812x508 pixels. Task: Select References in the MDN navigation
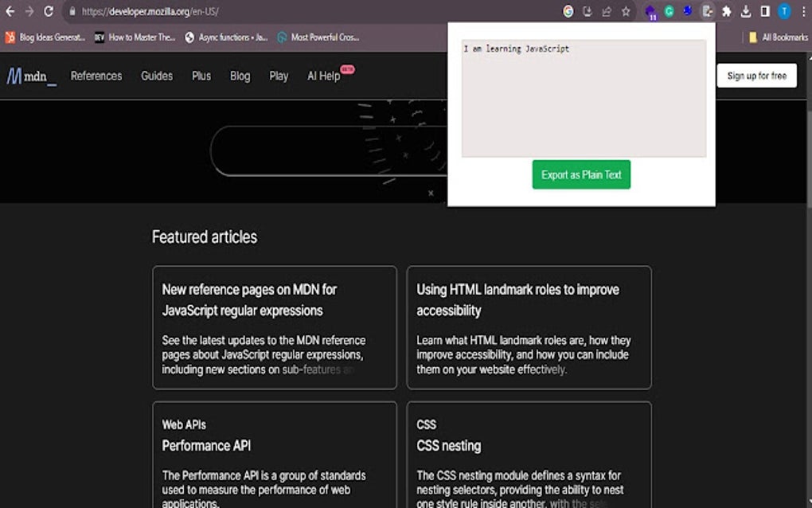[96, 76]
